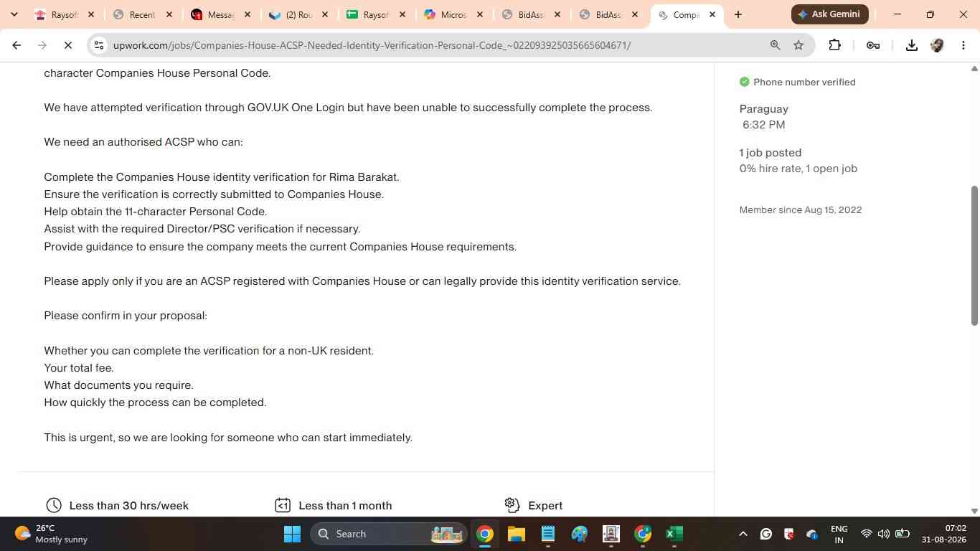
Task: Click the taskbar Search box
Action: tap(389, 534)
